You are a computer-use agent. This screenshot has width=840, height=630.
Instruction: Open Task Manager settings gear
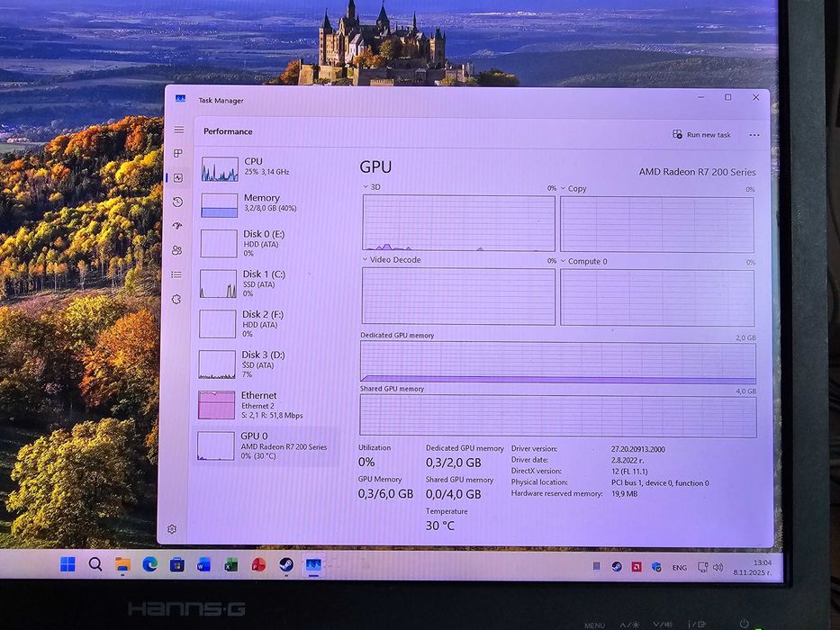(172, 529)
